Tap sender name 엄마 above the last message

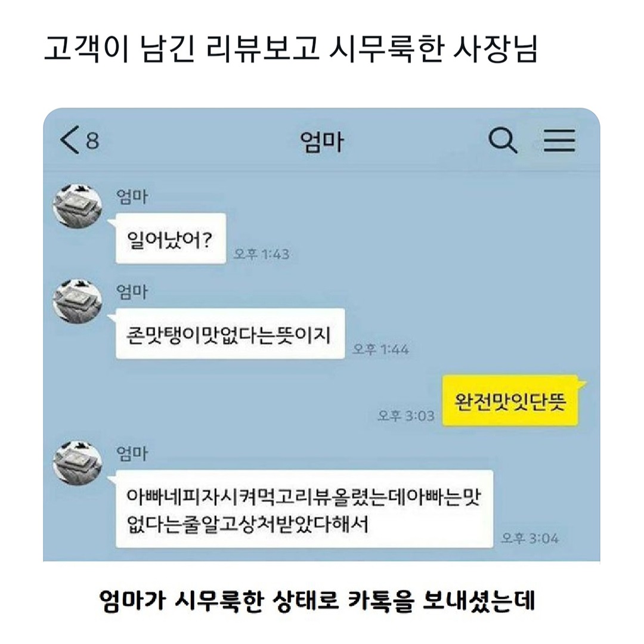(132, 453)
